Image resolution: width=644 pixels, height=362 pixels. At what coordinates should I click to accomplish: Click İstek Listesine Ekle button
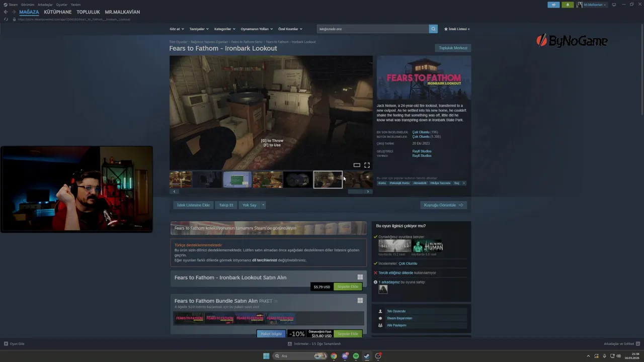193,205
